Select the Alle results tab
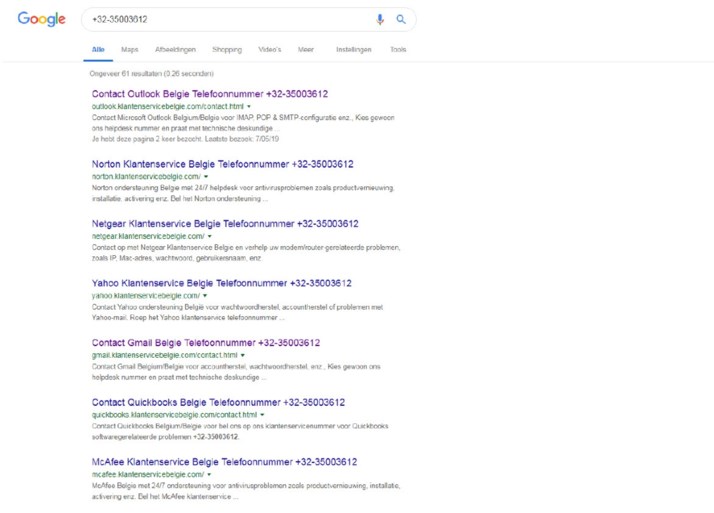This screenshot has width=714, height=513. coord(98,50)
